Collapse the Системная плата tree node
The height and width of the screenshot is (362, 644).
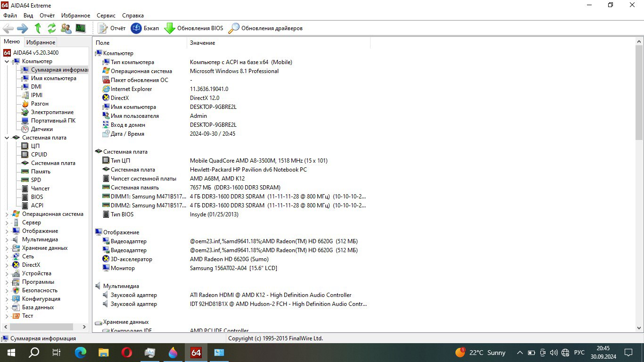point(7,138)
